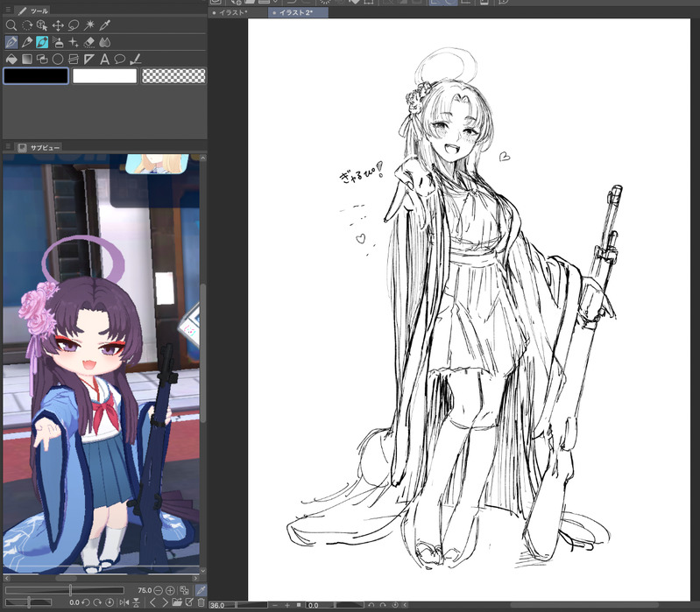Click the Sub View scroll up arrow

tap(203, 158)
